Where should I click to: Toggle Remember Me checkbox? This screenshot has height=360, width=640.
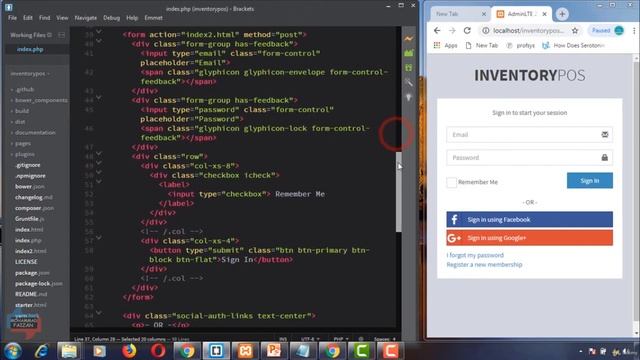tap(451, 182)
